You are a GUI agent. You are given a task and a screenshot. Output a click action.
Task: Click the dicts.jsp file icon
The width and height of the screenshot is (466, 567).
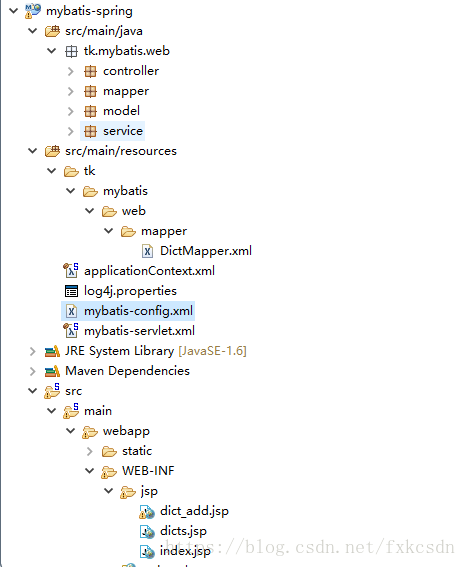pyautogui.click(x=147, y=532)
